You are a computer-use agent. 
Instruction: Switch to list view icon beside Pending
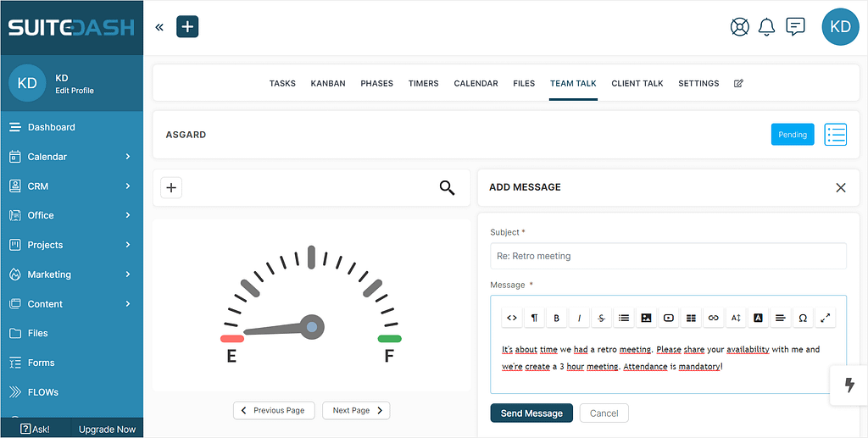835,135
